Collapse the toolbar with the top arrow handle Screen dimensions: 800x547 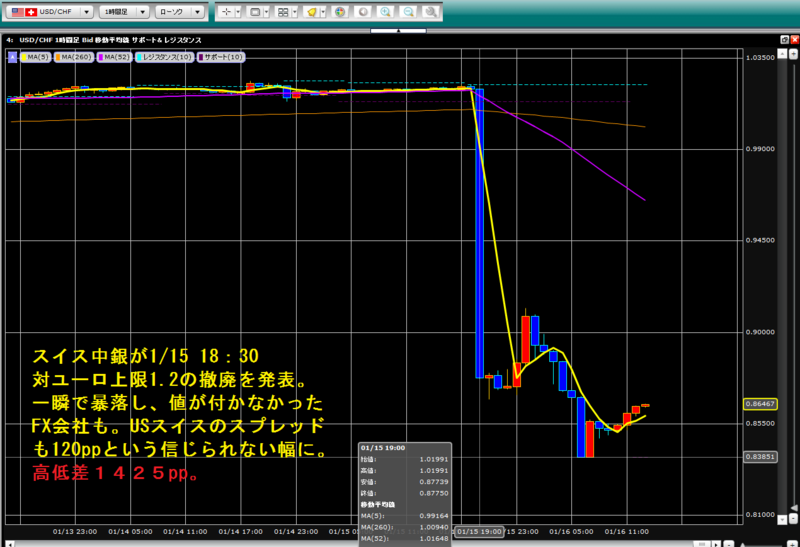398,31
